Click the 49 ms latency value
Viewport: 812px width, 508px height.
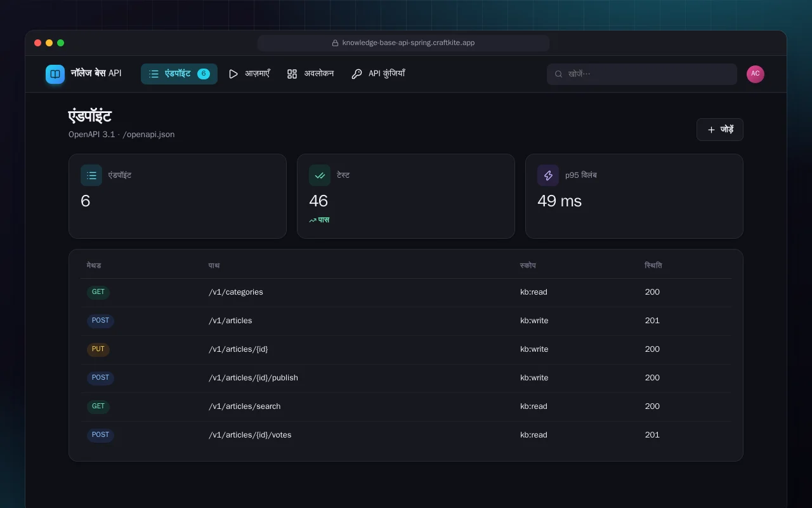560,201
